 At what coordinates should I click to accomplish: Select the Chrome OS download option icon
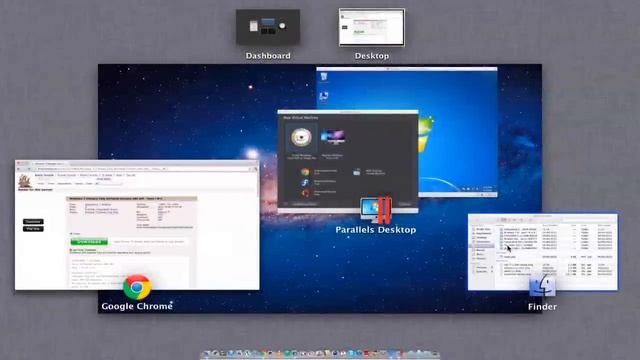coord(305,172)
